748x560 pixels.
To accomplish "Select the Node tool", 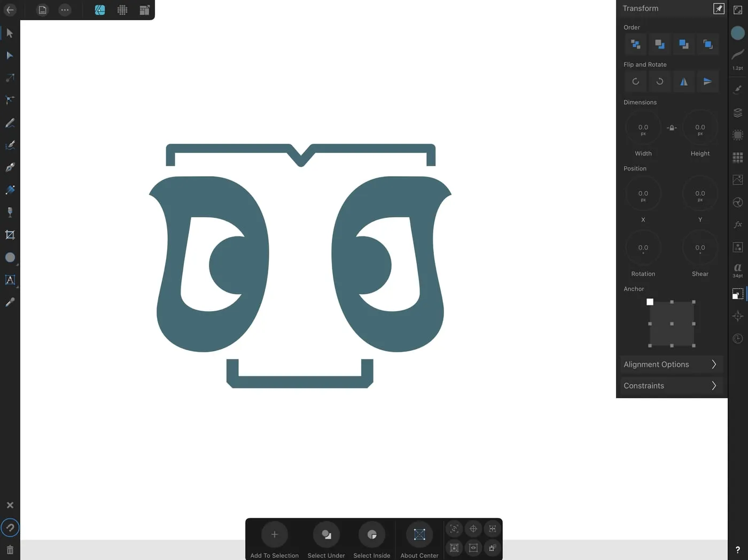I will tap(10, 56).
